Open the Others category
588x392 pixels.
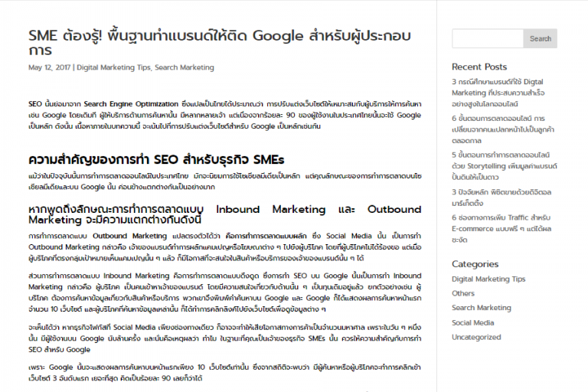point(462,293)
